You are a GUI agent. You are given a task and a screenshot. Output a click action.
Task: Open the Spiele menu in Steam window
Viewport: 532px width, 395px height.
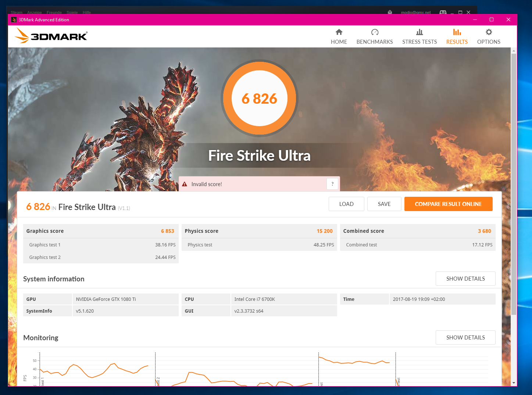point(72,13)
